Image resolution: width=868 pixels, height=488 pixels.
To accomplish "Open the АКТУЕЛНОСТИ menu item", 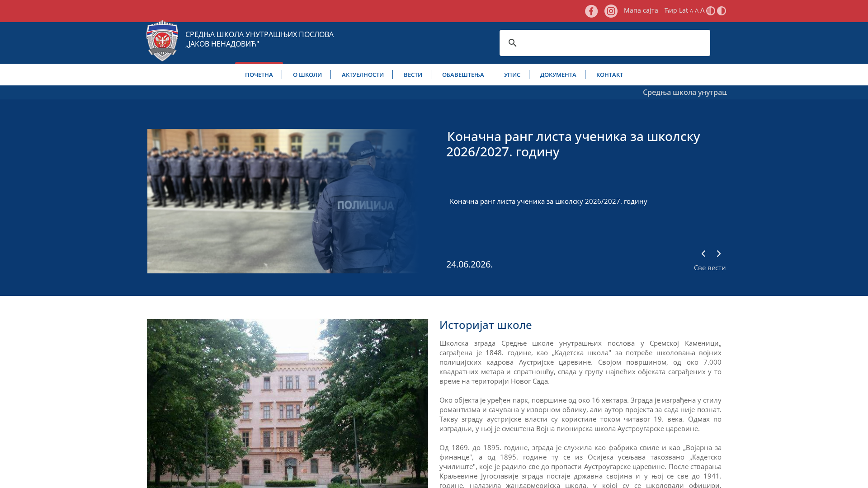I will [363, 75].
